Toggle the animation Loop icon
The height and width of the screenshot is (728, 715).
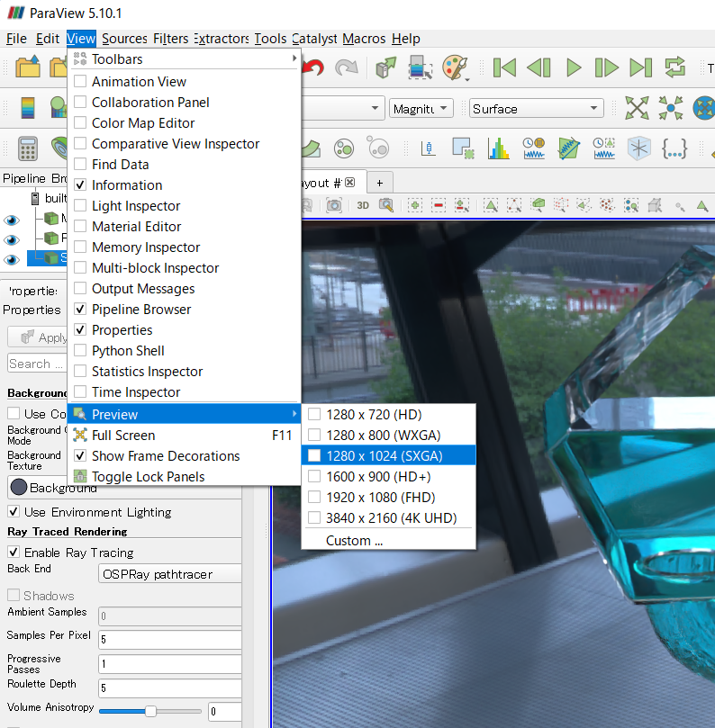pyautogui.click(x=674, y=67)
